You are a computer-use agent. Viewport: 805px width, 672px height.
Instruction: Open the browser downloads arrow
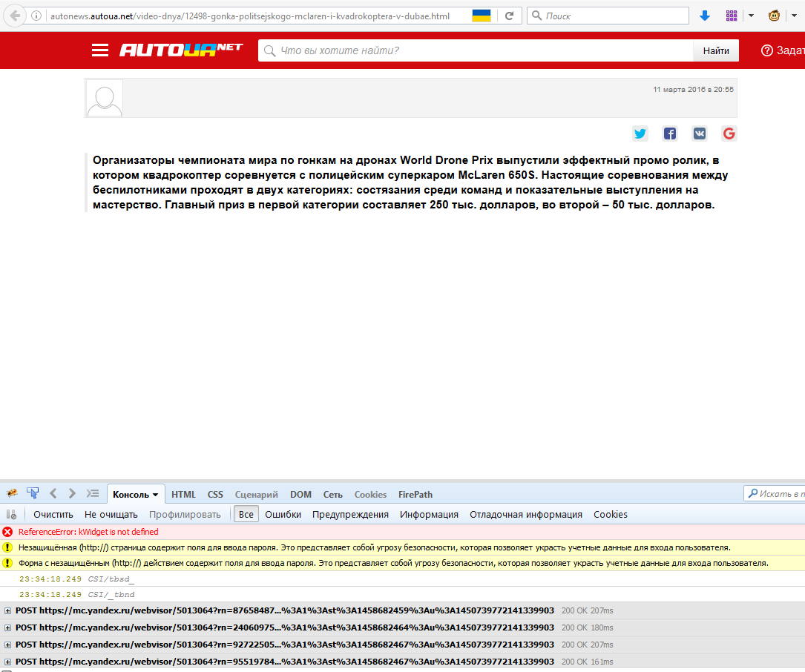coord(705,16)
